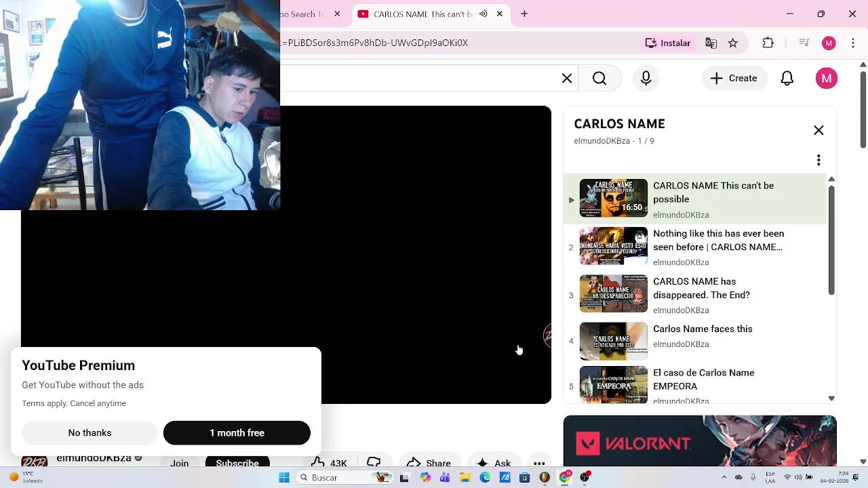Open the Valorant advertisement banner
The height and width of the screenshot is (488, 868).
[700, 441]
